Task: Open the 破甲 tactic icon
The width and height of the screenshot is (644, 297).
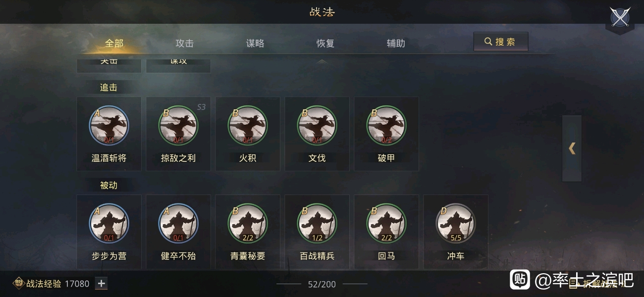Action: click(x=386, y=125)
